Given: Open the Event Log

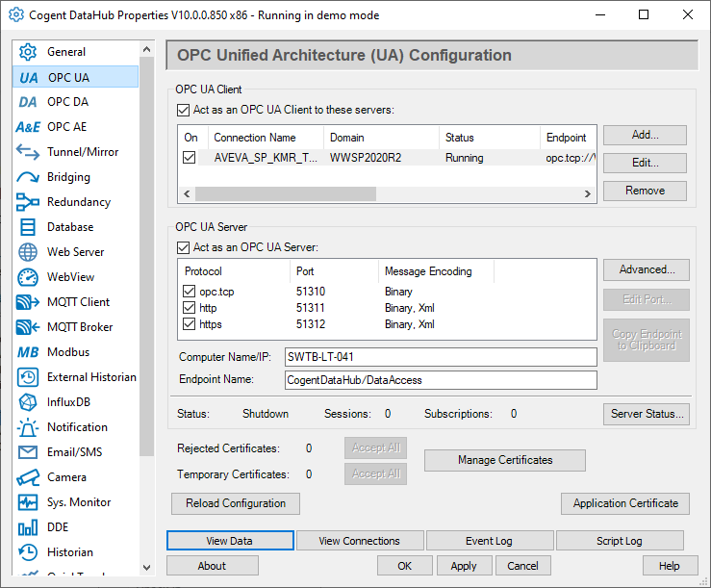Looking at the screenshot, I should pyautogui.click(x=490, y=541).
